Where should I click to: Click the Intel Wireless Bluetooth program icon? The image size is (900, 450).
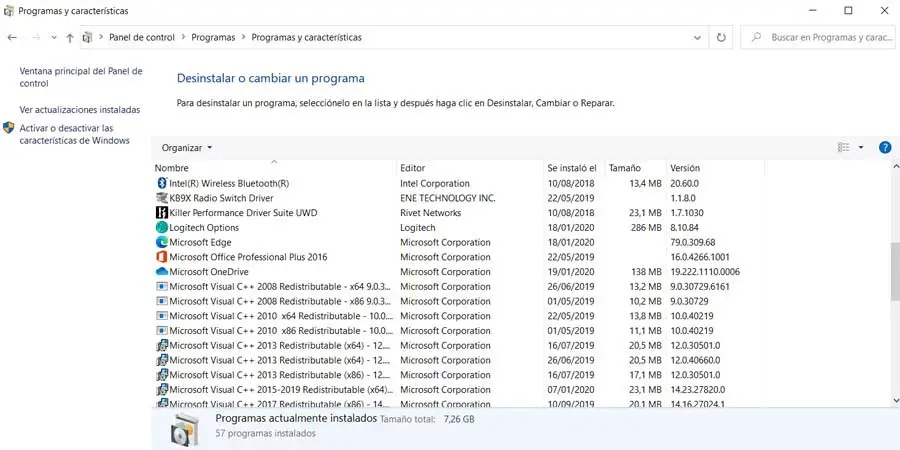162,183
